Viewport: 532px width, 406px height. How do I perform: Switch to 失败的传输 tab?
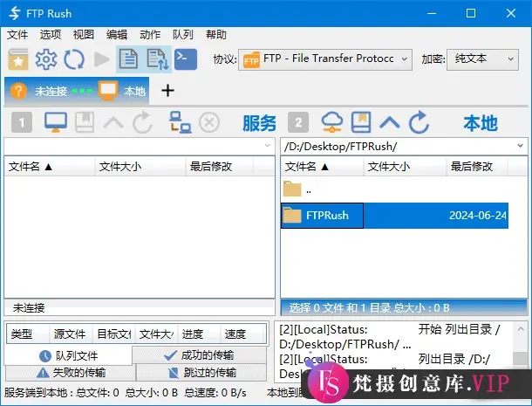tap(71, 373)
